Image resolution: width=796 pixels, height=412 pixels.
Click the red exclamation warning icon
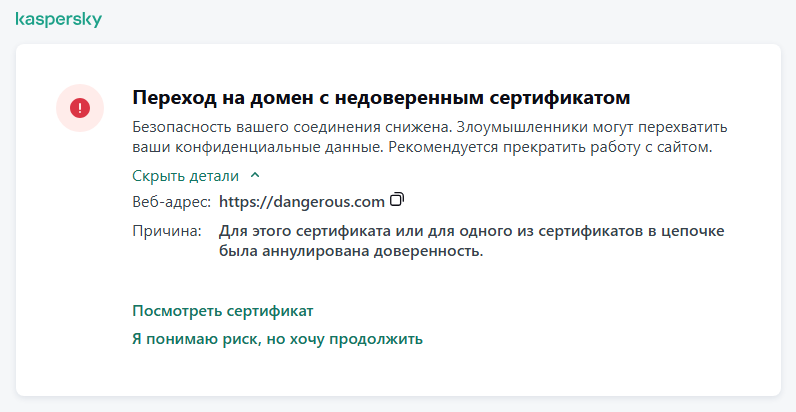(79, 107)
